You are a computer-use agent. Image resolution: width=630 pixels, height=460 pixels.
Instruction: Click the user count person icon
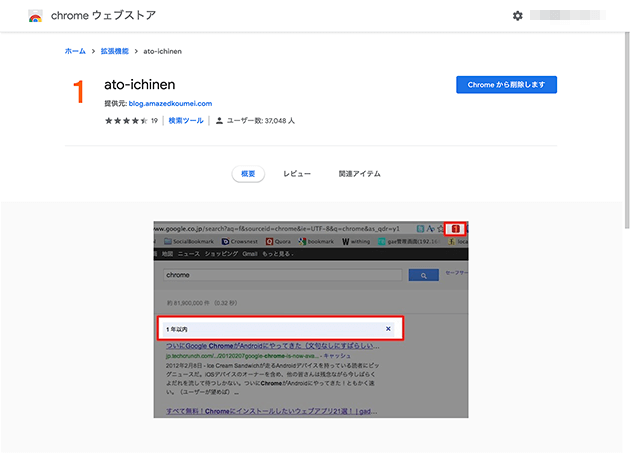pyautogui.click(x=219, y=121)
